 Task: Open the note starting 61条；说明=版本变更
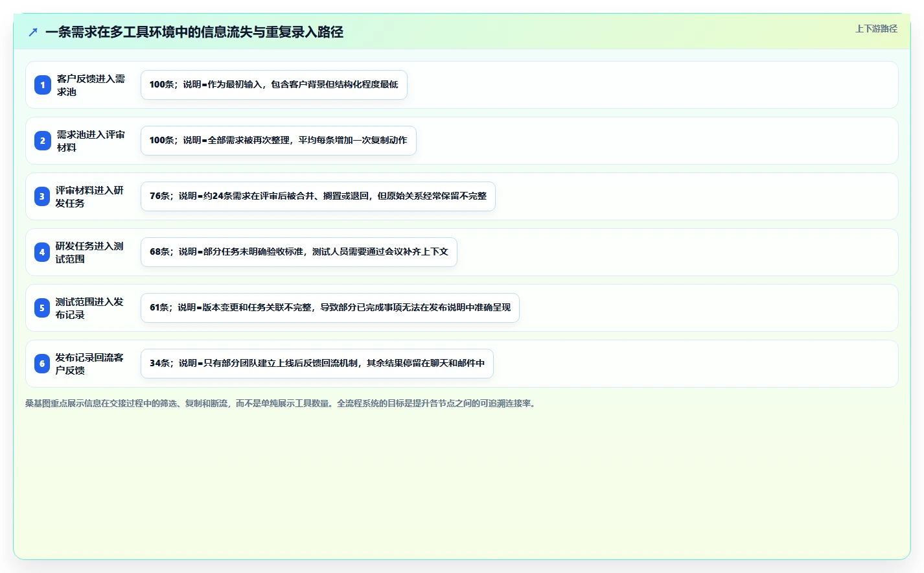[330, 308]
